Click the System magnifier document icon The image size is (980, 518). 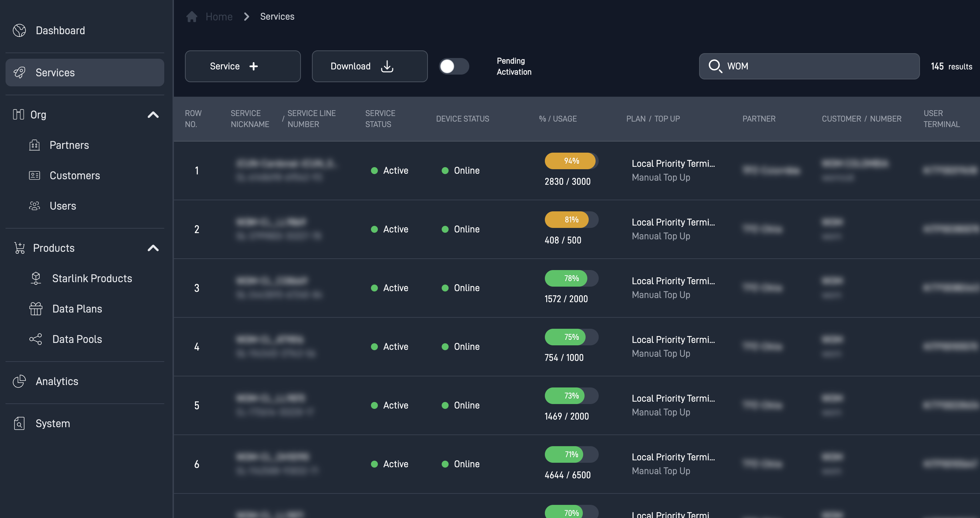click(19, 423)
